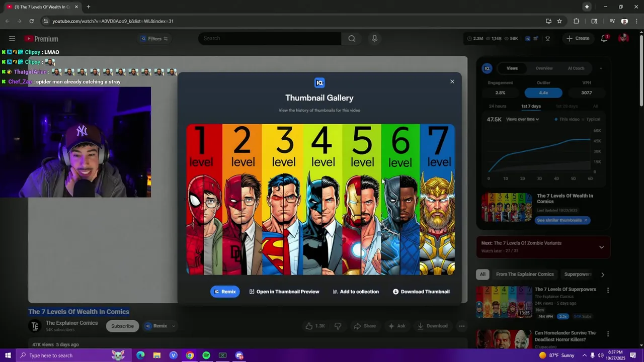Viewport: 644px width, 362px height.
Task: Open the YouTube hamburger guide menu
Action: click(x=12, y=39)
